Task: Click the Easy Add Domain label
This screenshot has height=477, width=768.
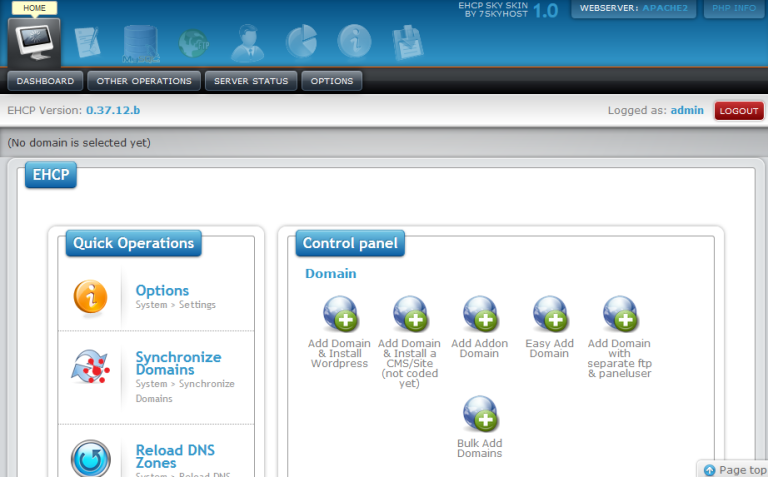Action: pyautogui.click(x=550, y=348)
